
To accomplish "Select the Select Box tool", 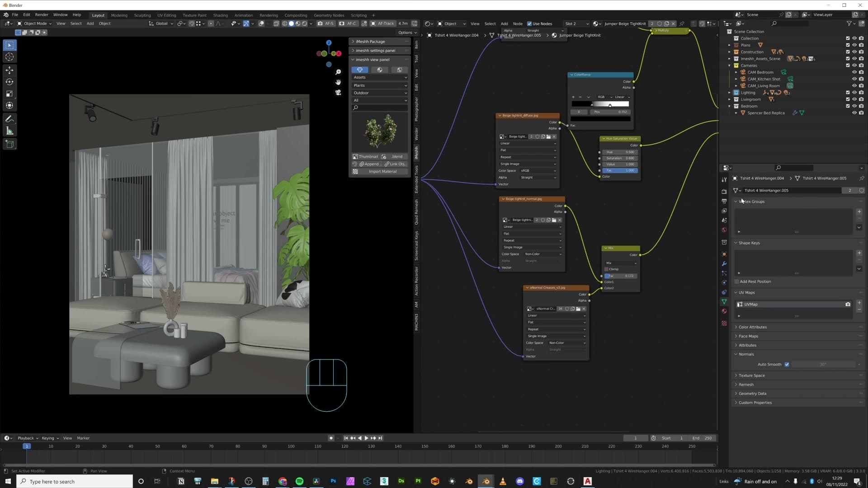I will tap(9, 45).
